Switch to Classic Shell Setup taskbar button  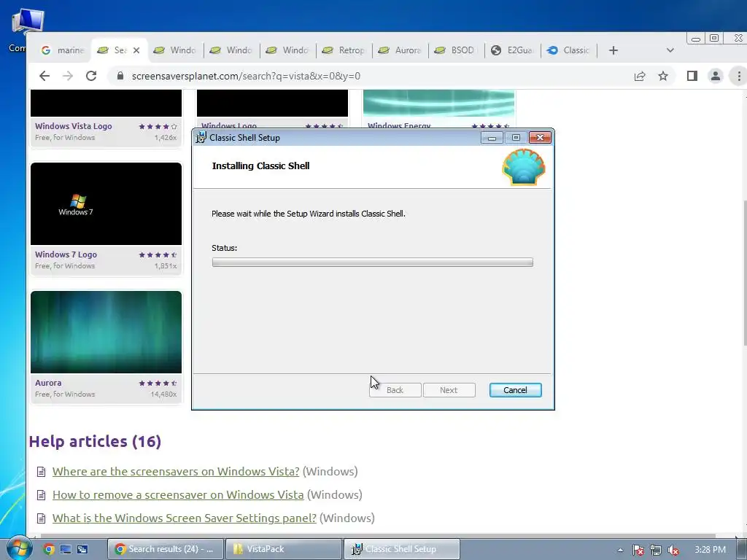(x=401, y=549)
